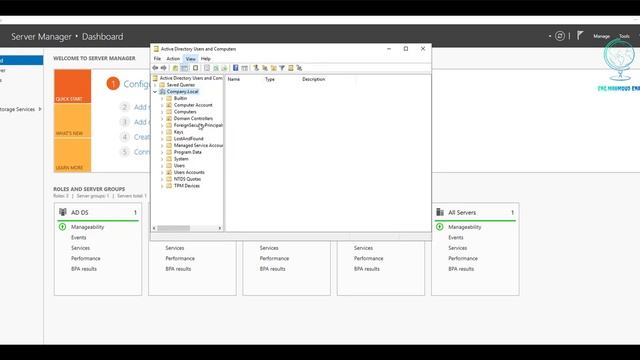
Task: Click the Export List toolbar icon
Action: [224, 68]
